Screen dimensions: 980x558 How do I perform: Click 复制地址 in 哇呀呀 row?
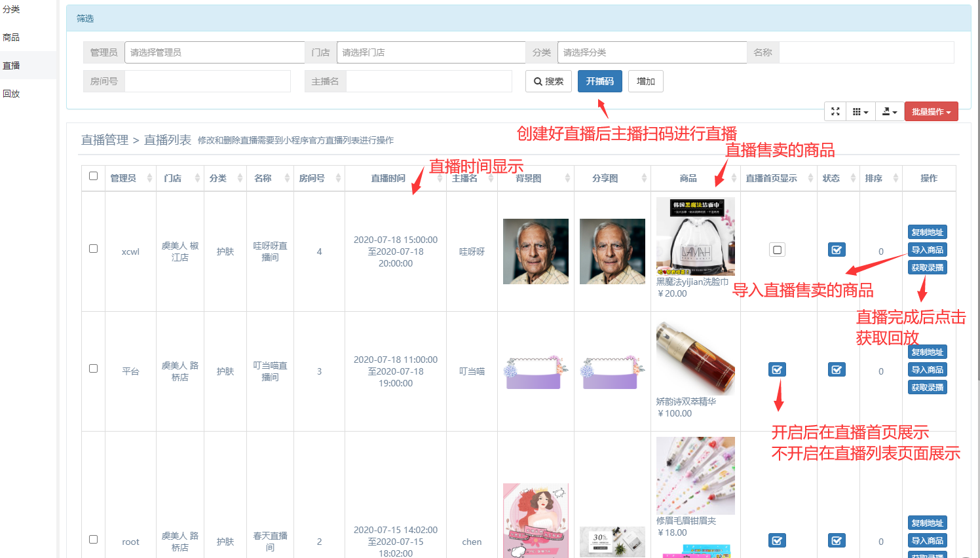928,232
